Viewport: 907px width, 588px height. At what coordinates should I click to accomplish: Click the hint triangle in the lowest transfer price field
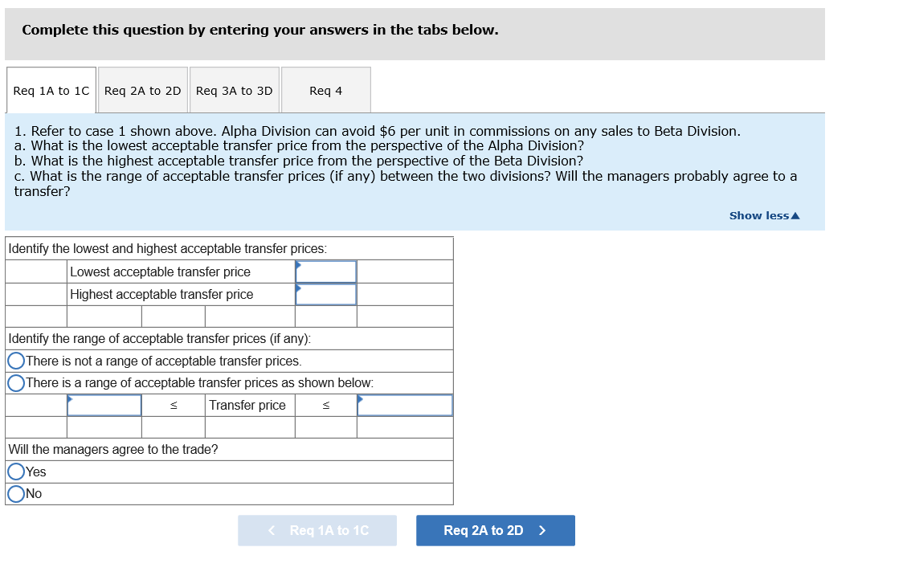coord(298,265)
